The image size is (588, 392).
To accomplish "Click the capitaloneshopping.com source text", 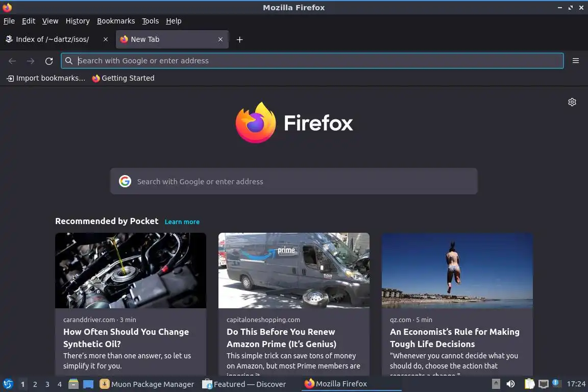I will (x=263, y=320).
